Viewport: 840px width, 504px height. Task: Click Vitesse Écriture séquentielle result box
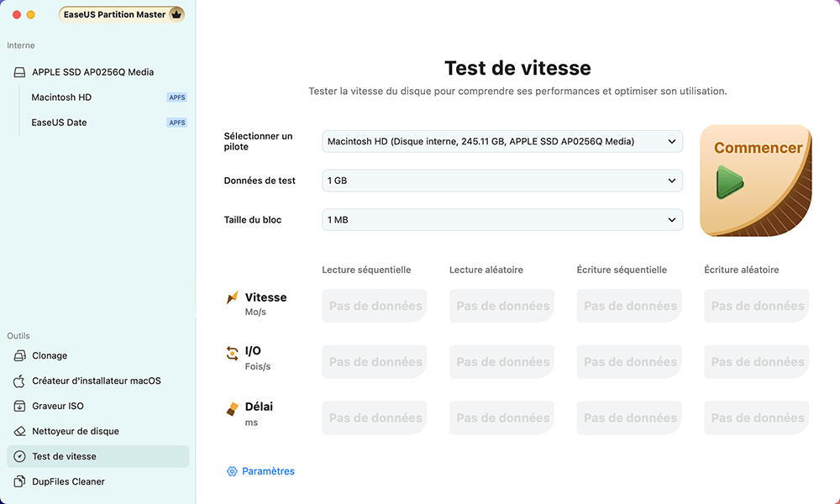(629, 306)
